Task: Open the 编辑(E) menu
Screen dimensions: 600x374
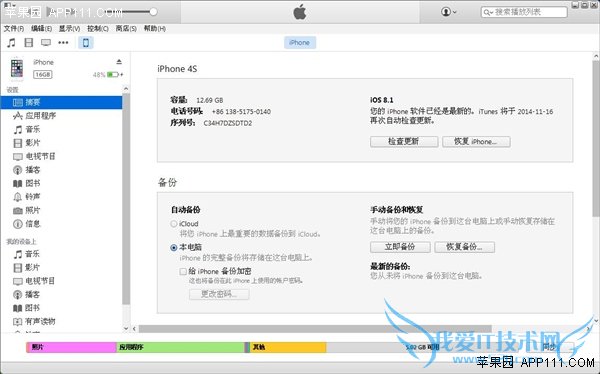Action: click(x=41, y=29)
